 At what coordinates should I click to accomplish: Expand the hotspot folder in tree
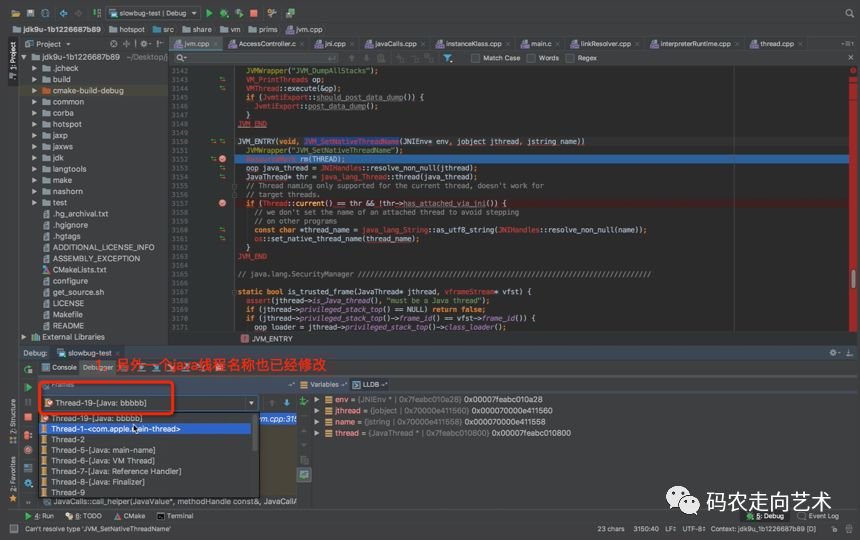tap(35, 124)
